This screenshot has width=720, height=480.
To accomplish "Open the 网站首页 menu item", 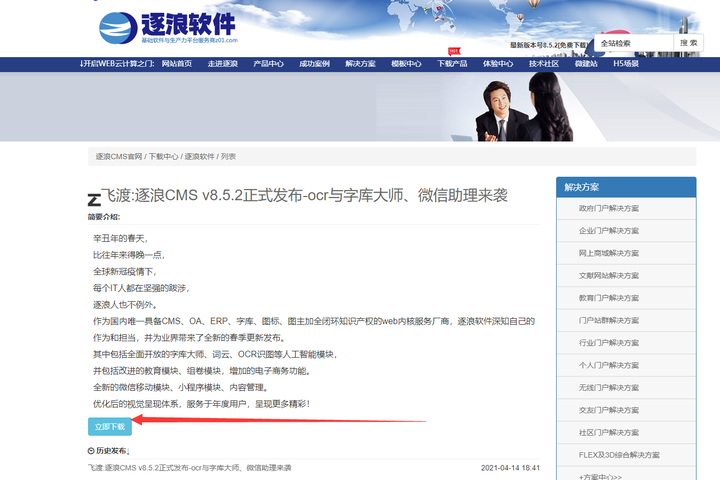I will [177, 64].
